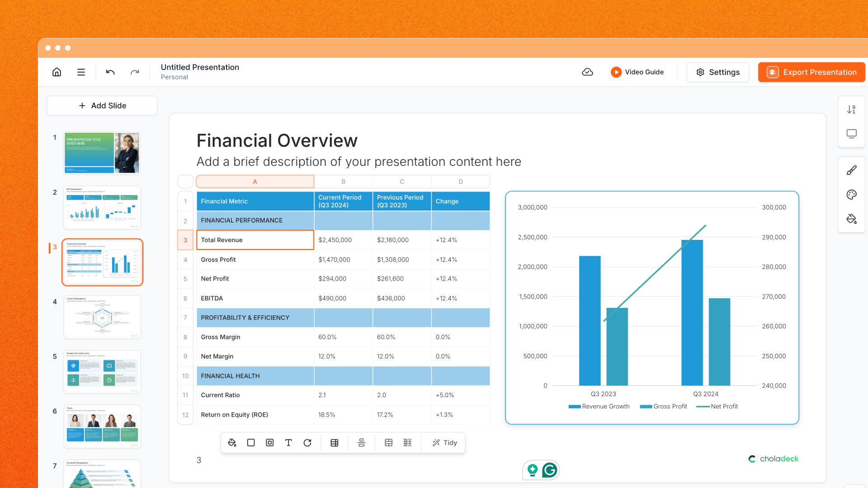Viewport: 868px width, 488px height.
Task: Select the Q3 2024 revenue bar in chart
Action: 692,313
